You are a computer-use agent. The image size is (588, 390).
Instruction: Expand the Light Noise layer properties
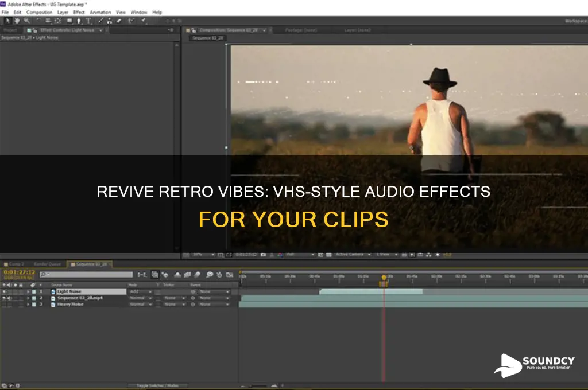(x=28, y=291)
